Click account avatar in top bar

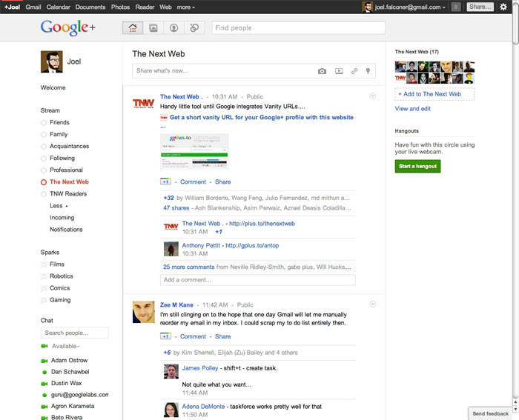click(x=367, y=7)
